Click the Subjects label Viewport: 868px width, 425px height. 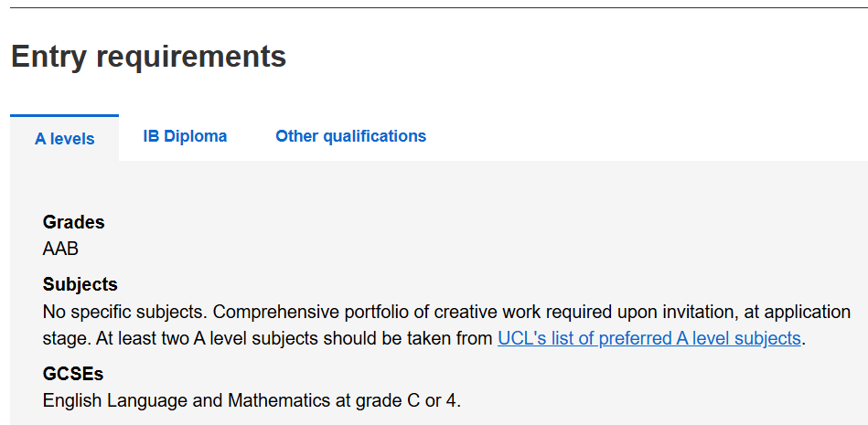point(80,284)
